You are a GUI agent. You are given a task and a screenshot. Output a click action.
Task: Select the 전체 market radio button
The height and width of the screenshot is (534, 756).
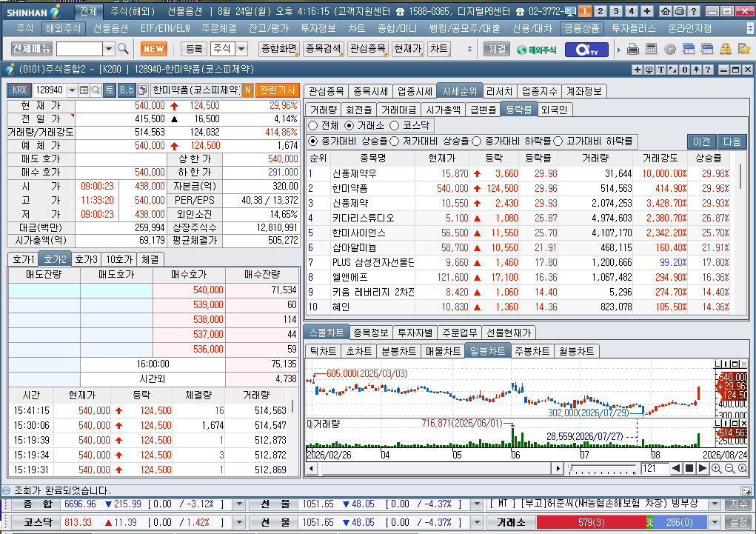313,125
